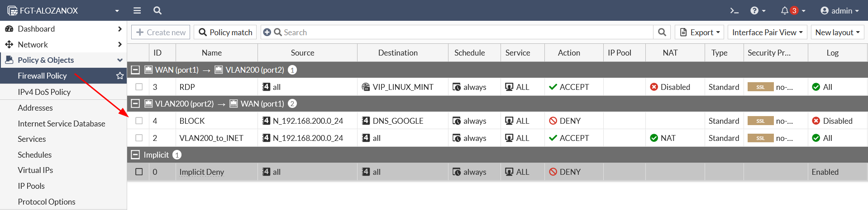Collapse the Implicit policy section
The width and height of the screenshot is (868, 210).
coord(135,155)
